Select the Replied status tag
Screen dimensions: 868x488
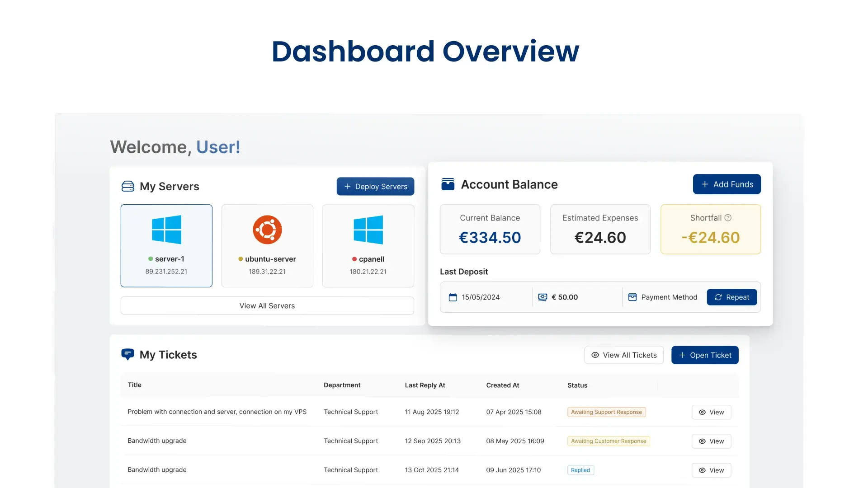[x=580, y=470]
